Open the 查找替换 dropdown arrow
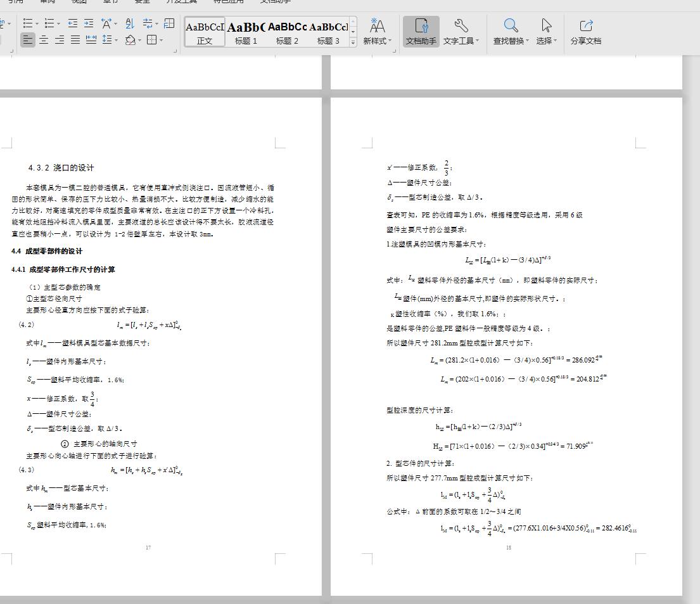700x604 pixels. (x=527, y=41)
